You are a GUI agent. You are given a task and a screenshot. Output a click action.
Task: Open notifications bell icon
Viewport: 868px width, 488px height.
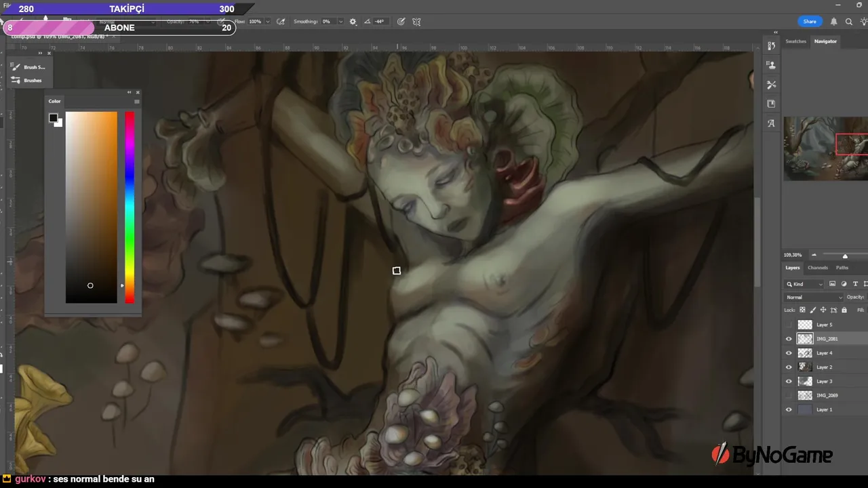(834, 22)
